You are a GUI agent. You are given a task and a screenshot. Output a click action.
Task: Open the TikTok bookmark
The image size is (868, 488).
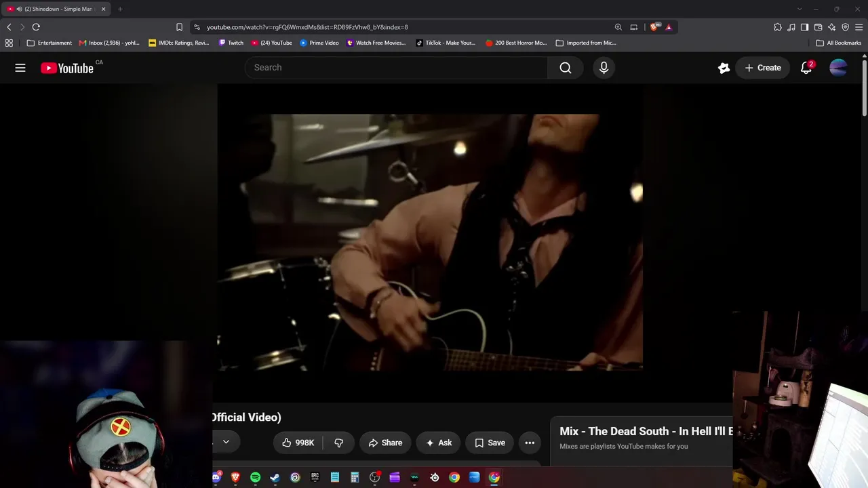446,43
